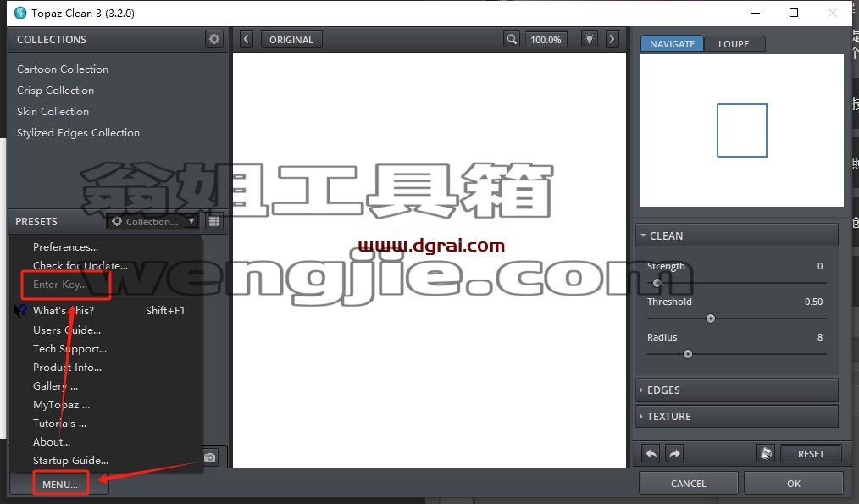859x504 pixels.
Task: Expand the TEXTURE section
Action: [x=737, y=417]
